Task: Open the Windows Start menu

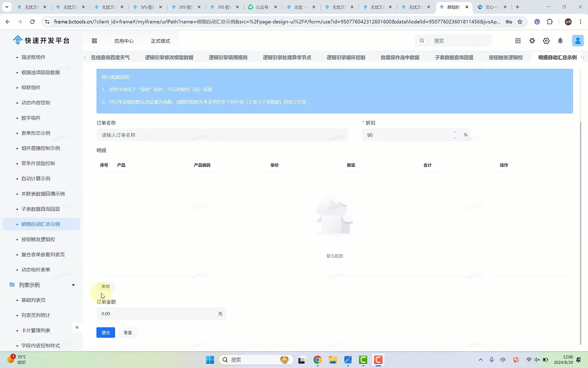Action: pyautogui.click(x=210, y=360)
